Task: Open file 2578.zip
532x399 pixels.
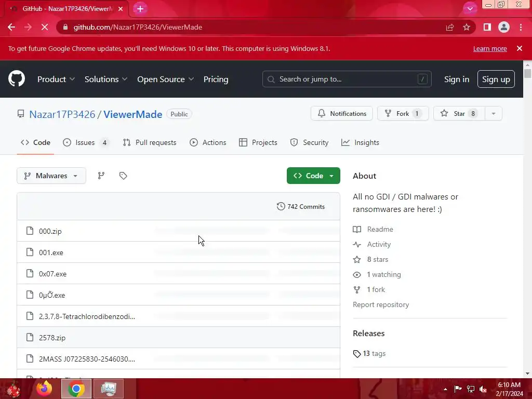Action: pyautogui.click(x=52, y=338)
